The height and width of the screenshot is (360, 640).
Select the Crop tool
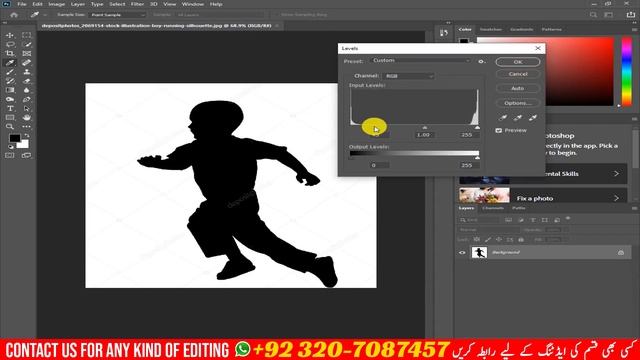[10, 53]
